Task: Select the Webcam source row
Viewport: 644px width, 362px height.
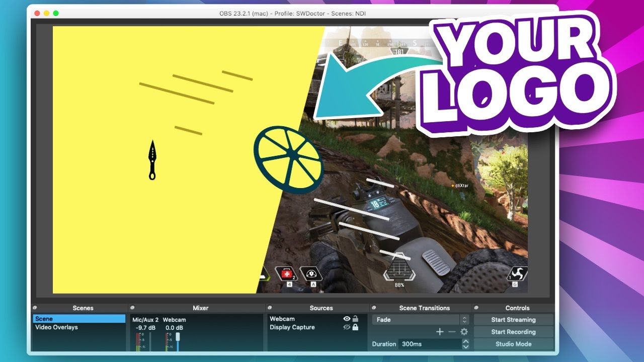Action: pos(317,319)
